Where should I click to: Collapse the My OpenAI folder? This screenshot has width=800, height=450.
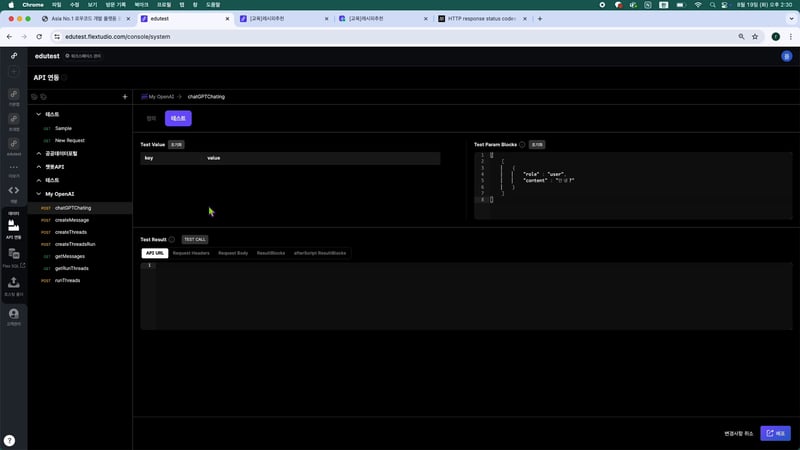click(x=37, y=194)
